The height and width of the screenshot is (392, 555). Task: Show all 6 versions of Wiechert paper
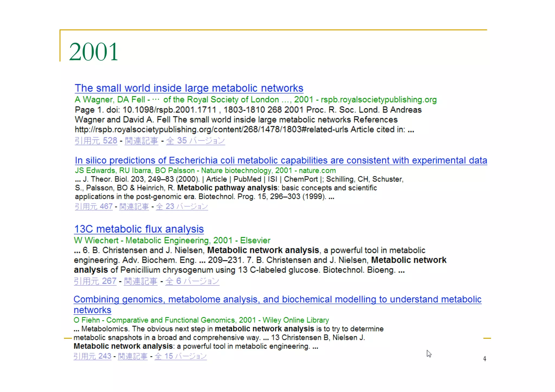(x=192, y=281)
